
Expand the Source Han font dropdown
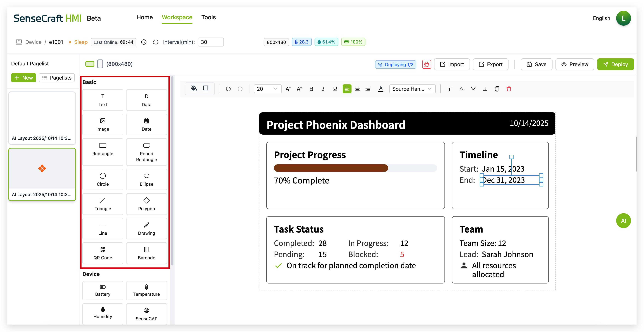(x=412, y=89)
